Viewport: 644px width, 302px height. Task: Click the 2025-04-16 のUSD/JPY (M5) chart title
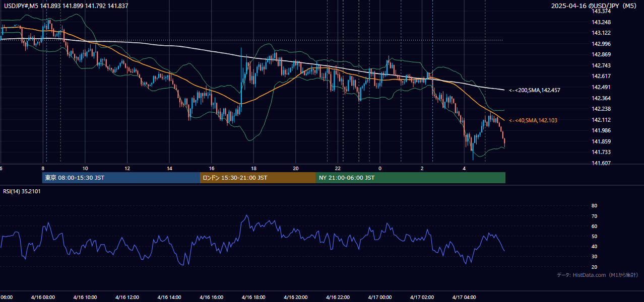595,6
